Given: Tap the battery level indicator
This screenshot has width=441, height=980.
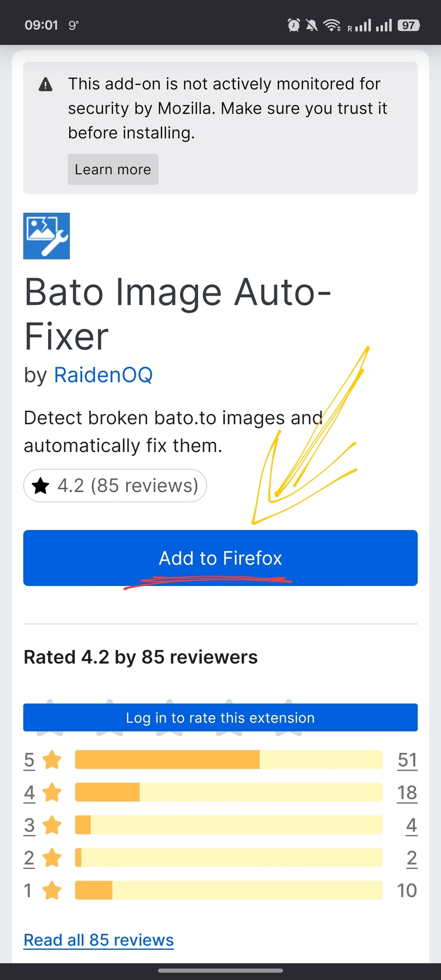Looking at the screenshot, I should 408,25.
